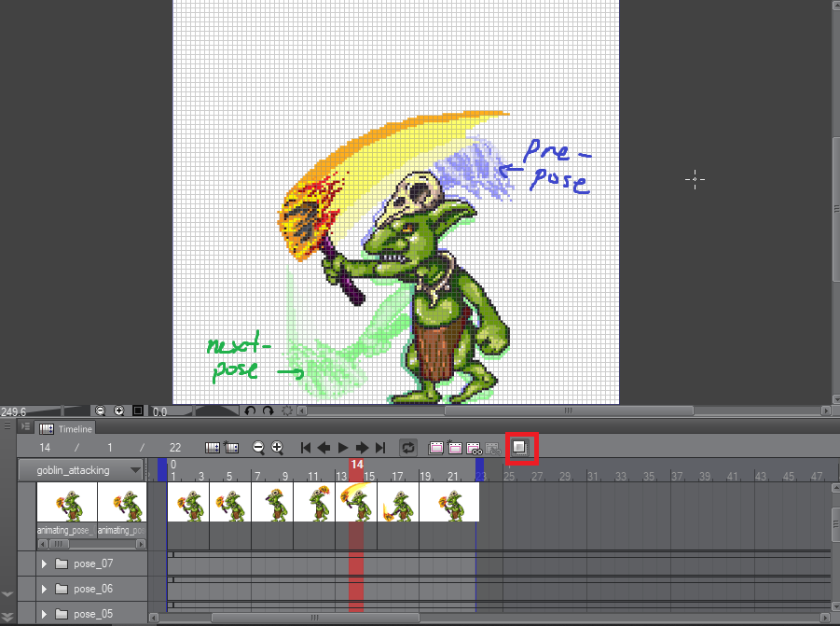The width and height of the screenshot is (840, 626).
Task: Click the blue start frame marker
Action: [162, 470]
